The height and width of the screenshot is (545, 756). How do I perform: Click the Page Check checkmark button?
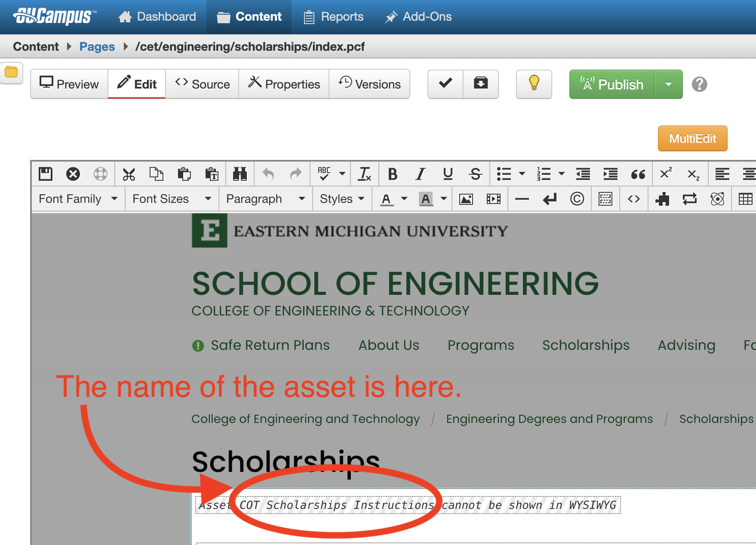(446, 84)
